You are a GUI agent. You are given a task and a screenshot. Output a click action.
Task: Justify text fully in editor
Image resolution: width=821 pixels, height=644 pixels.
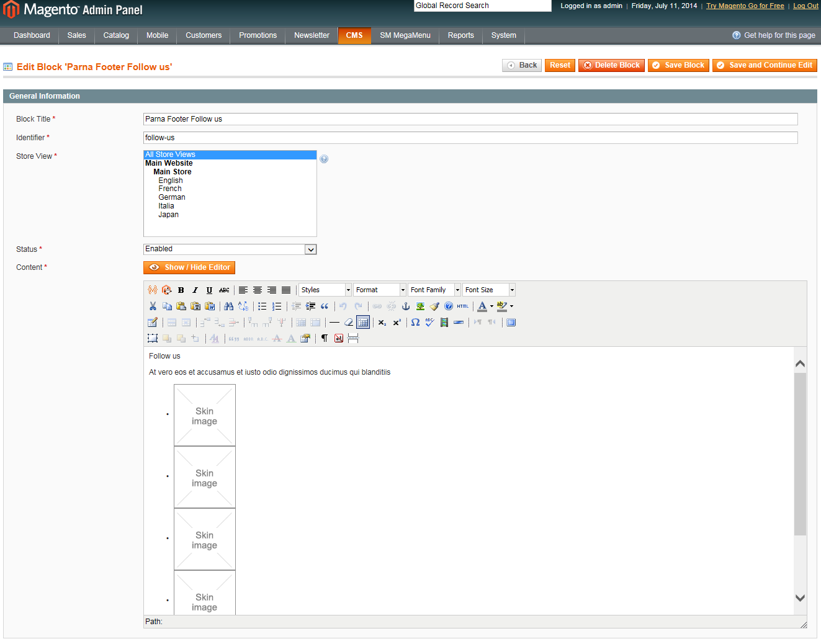coord(286,290)
